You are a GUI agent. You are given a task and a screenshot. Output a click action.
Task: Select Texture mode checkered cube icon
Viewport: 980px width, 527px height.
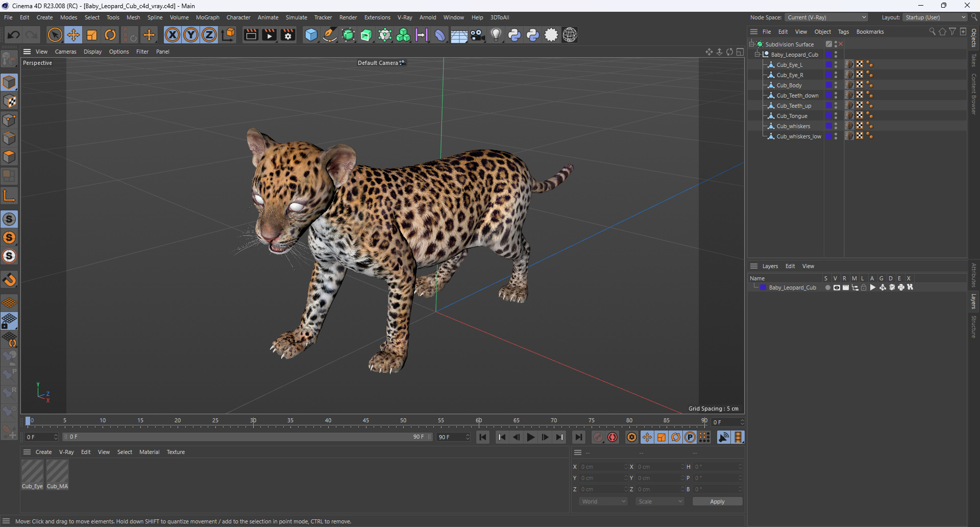tap(9, 101)
